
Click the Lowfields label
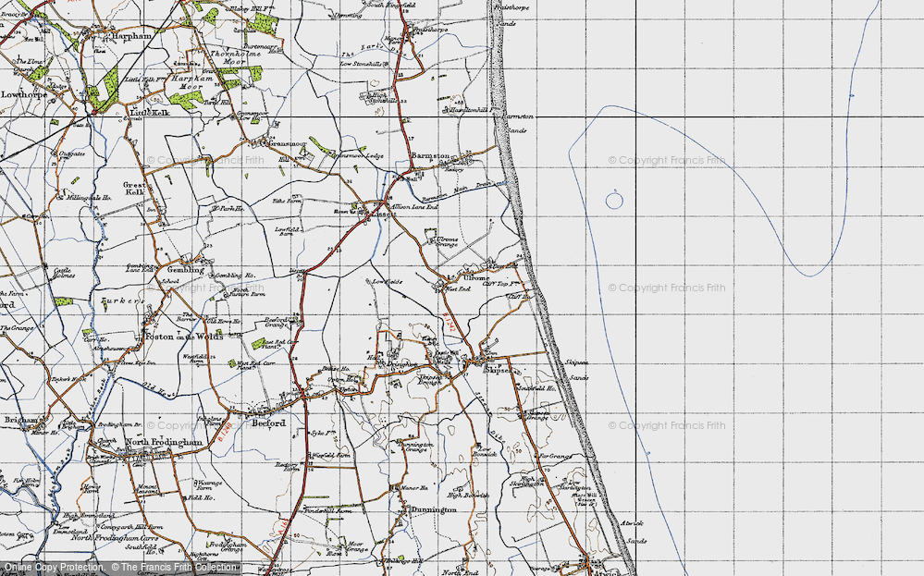point(387,281)
